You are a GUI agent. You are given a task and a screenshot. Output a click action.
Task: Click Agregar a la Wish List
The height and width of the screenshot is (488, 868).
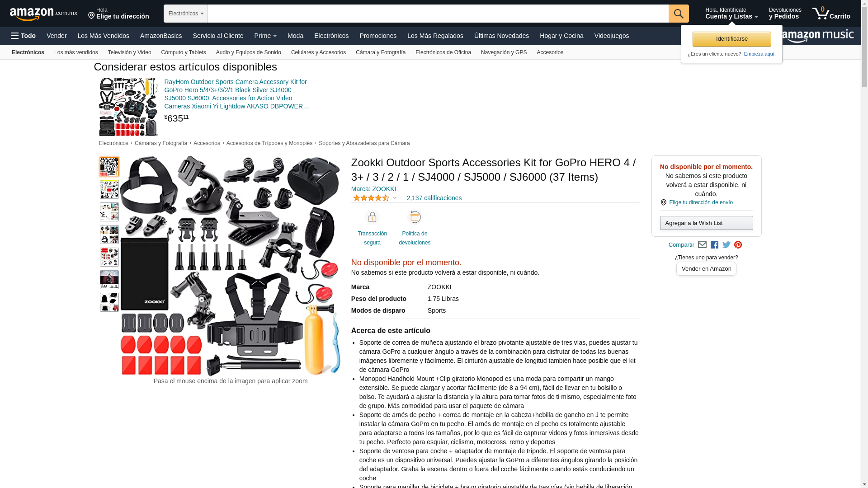tap(706, 223)
